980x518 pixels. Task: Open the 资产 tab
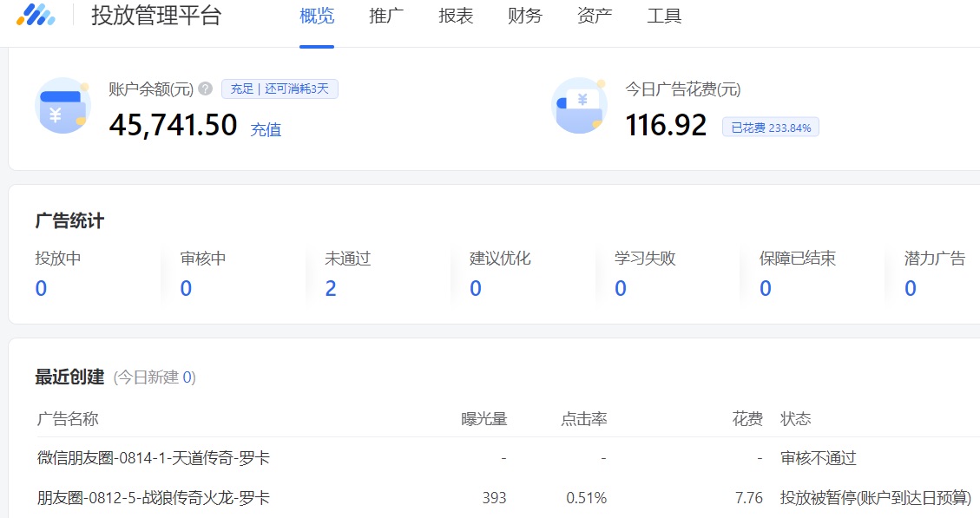[594, 16]
